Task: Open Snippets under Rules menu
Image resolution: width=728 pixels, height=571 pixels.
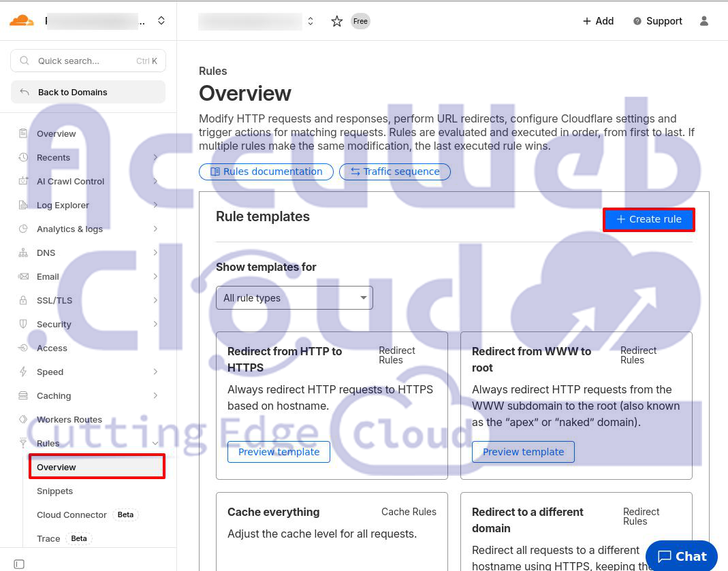Action: 54,491
